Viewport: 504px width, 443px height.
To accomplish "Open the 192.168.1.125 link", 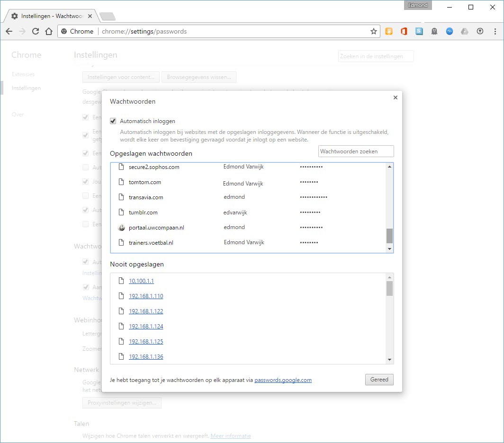I will click(x=146, y=342).
